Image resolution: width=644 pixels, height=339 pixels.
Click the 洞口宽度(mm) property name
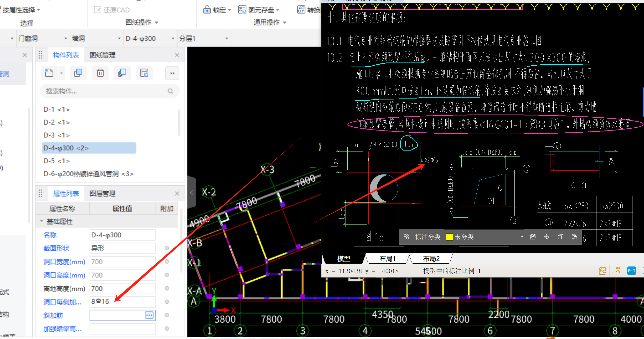64,262
